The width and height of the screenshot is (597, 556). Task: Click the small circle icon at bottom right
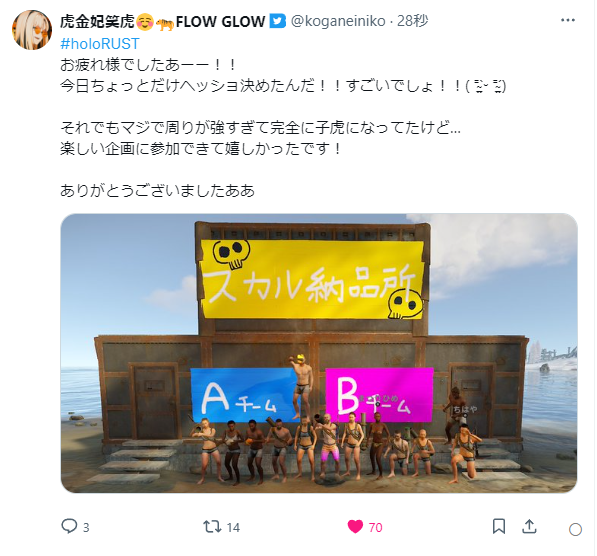point(575,529)
